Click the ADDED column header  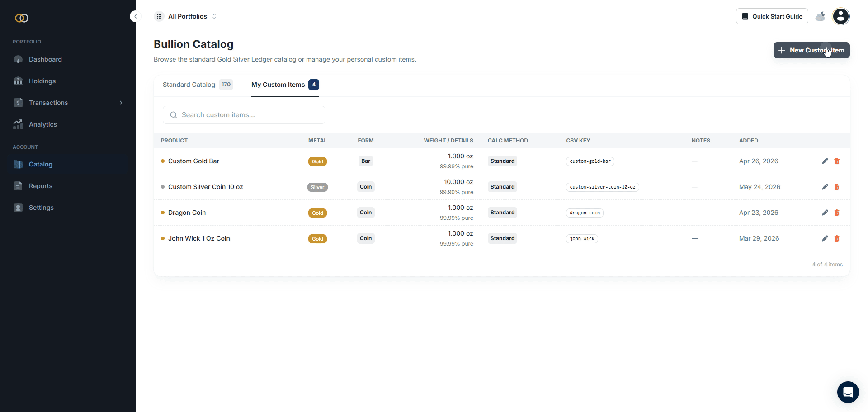point(749,141)
